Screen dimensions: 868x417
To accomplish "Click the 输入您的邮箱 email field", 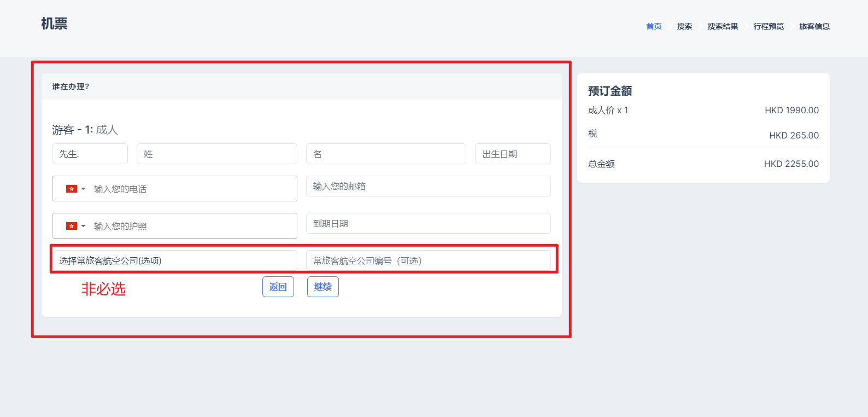I will pos(428,186).
